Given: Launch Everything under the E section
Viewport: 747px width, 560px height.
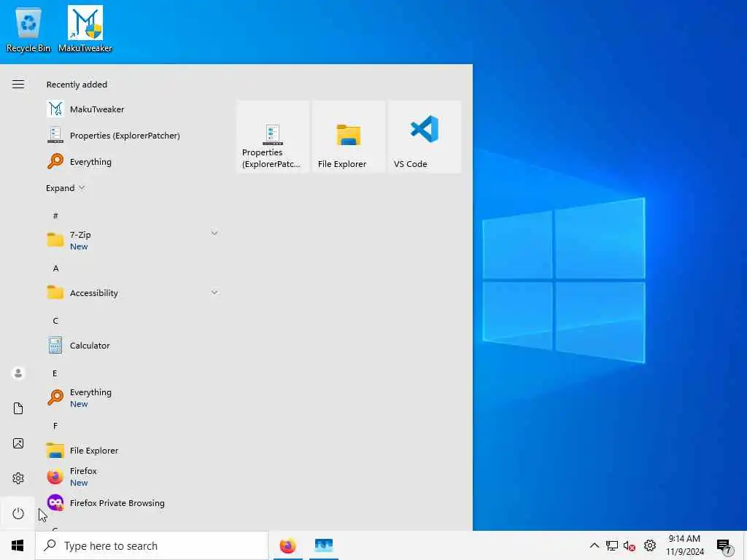Looking at the screenshot, I should pos(133,397).
